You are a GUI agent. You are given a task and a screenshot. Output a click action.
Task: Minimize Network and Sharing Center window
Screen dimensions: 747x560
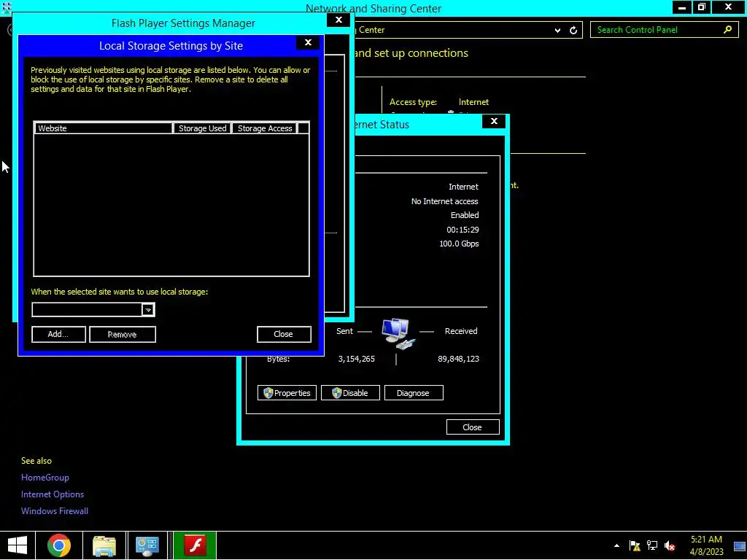click(682, 7)
